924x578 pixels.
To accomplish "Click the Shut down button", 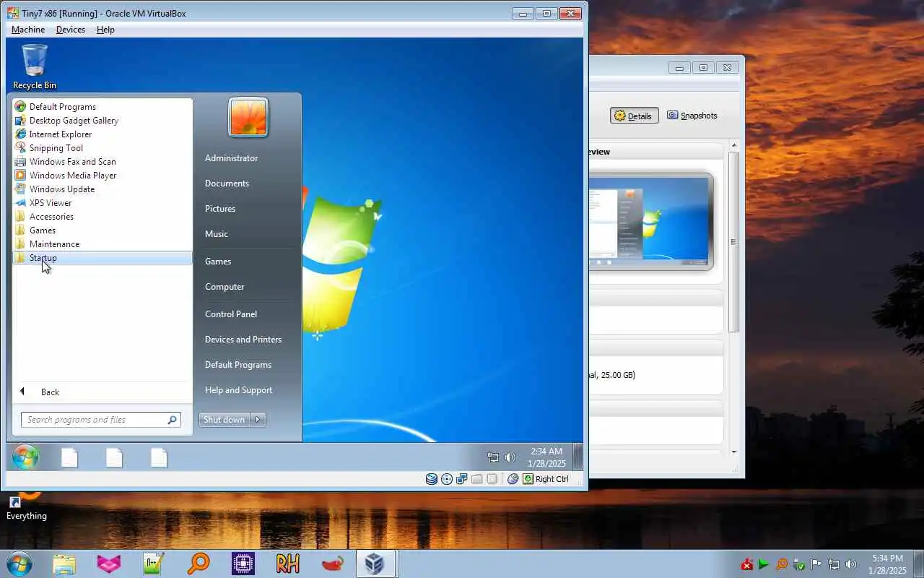I will (224, 420).
